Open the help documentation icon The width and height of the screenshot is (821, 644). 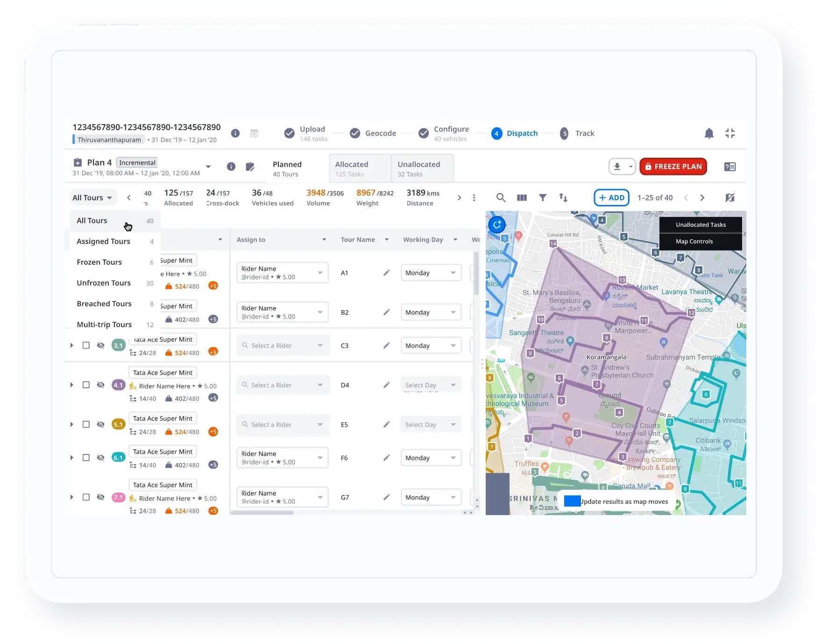[730, 167]
